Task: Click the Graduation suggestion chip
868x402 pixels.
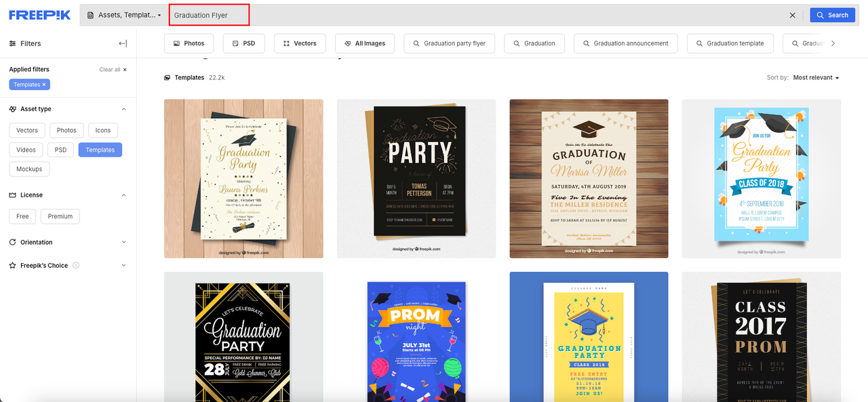Action: [x=534, y=43]
